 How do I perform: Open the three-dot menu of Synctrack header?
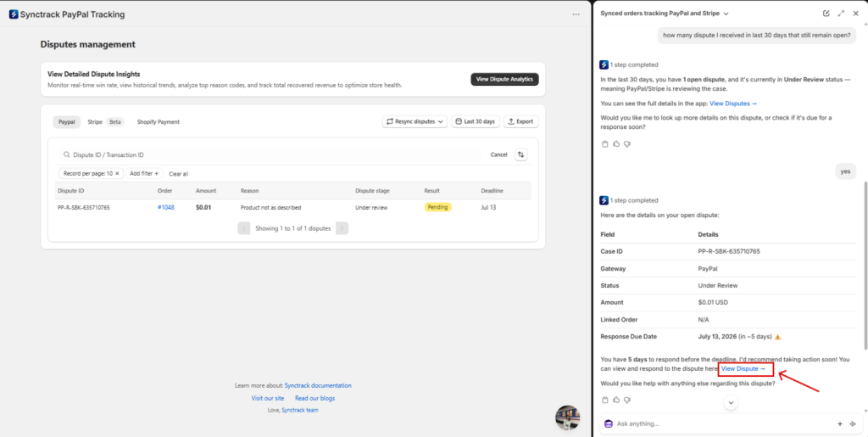(576, 14)
